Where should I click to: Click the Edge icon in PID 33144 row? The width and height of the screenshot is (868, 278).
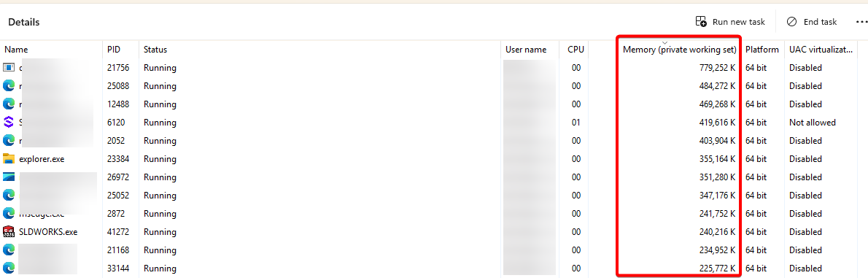coord(8,268)
